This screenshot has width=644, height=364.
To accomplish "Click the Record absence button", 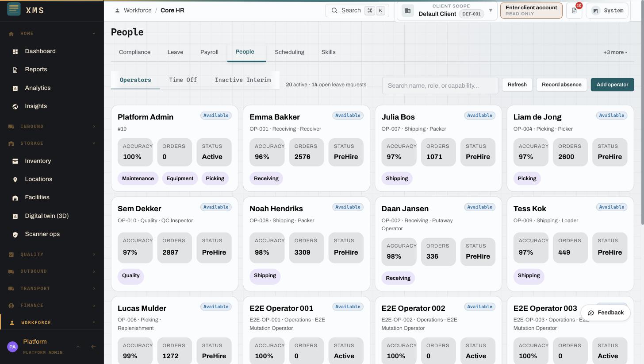I will click(x=562, y=85).
